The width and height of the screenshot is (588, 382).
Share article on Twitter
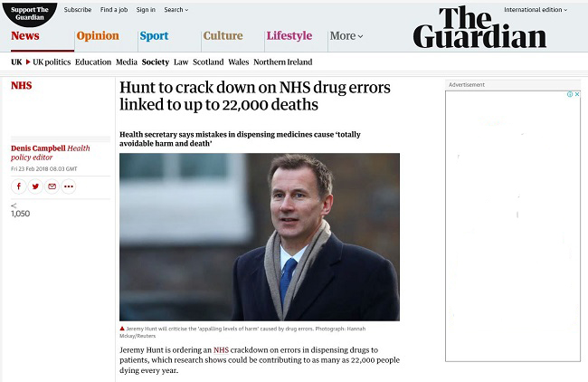click(35, 186)
